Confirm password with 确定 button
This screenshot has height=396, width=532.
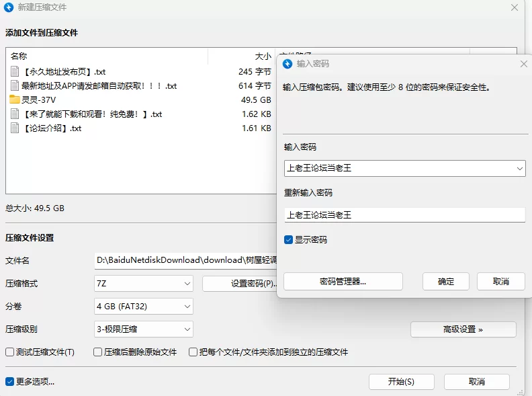(x=446, y=281)
